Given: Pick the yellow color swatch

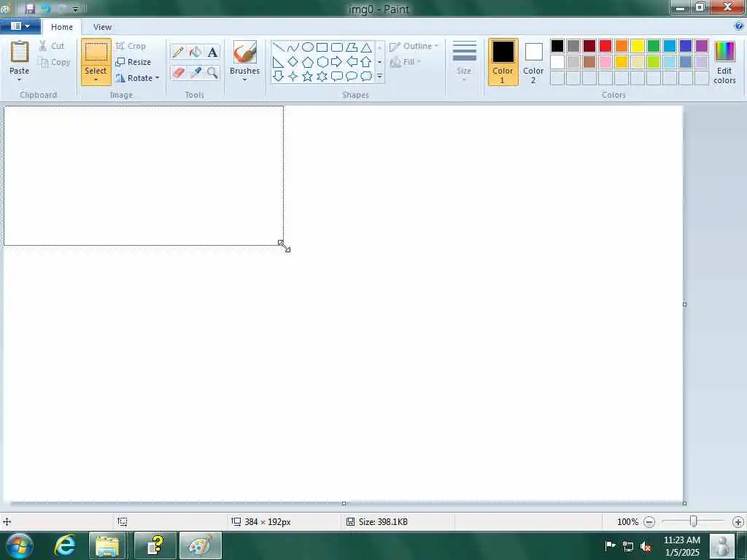Looking at the screenshot, I should tap(638, 46).
